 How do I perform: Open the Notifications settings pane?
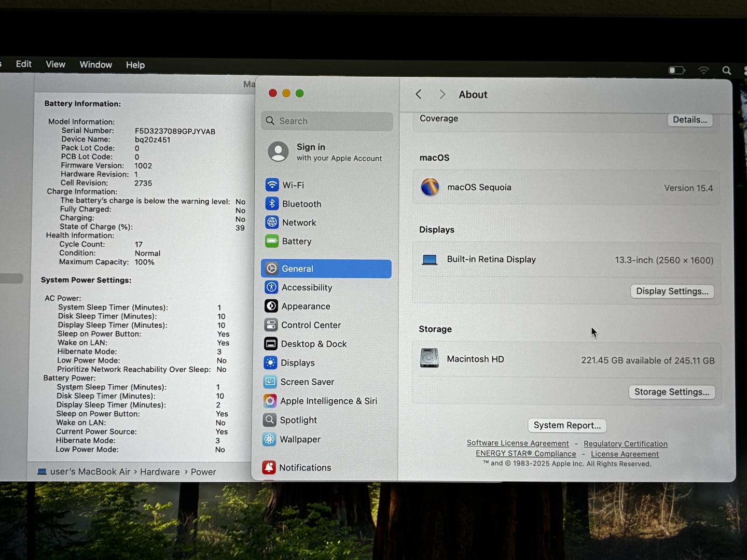305,467
